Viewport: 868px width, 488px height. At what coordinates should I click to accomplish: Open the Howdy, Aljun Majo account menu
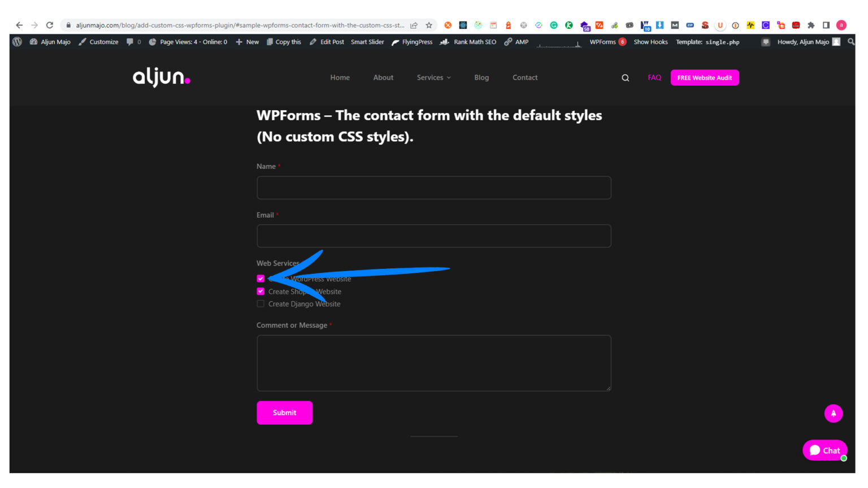803,42
